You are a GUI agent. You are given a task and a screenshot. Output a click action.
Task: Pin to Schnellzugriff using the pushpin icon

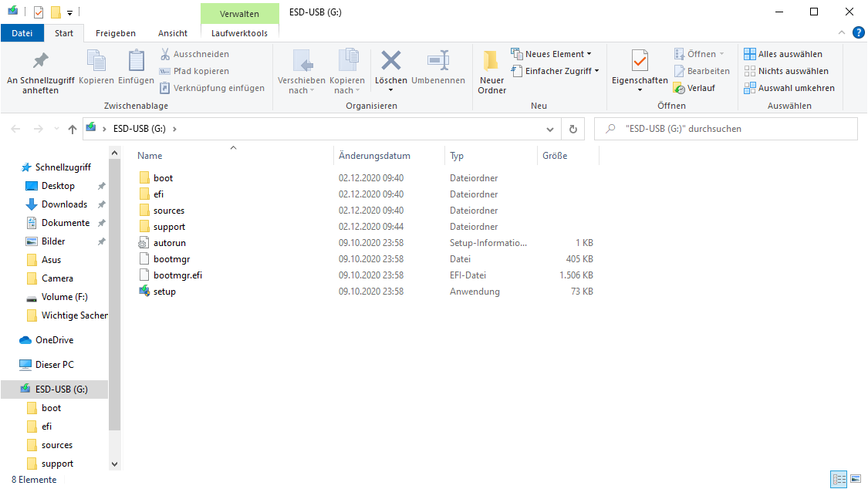(x=40, y=61)
